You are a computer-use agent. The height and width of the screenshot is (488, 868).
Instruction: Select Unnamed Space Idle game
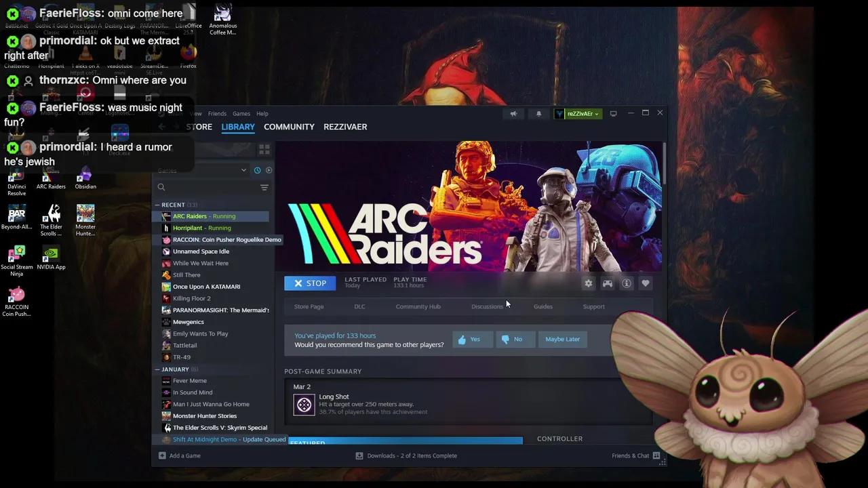point(211,251)
